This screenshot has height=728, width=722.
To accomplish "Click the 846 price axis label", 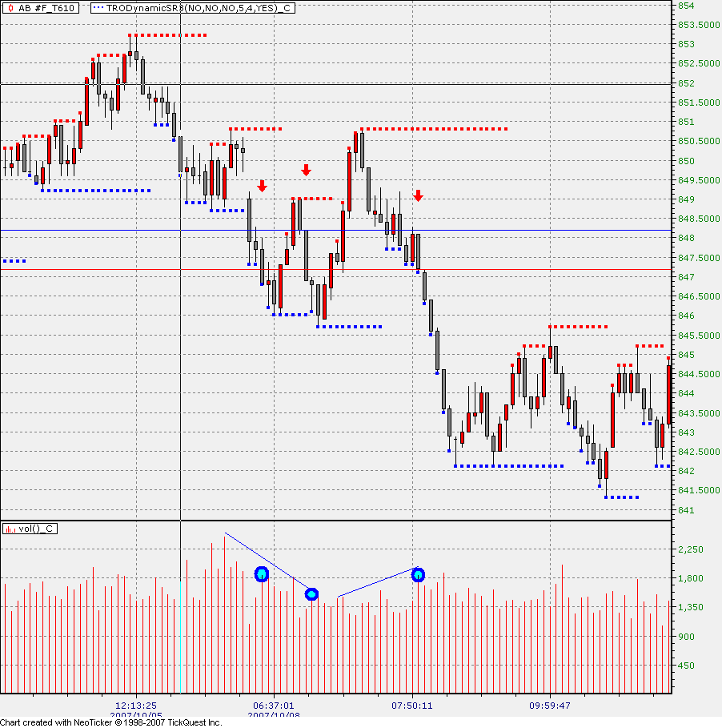I will (686, 316).
